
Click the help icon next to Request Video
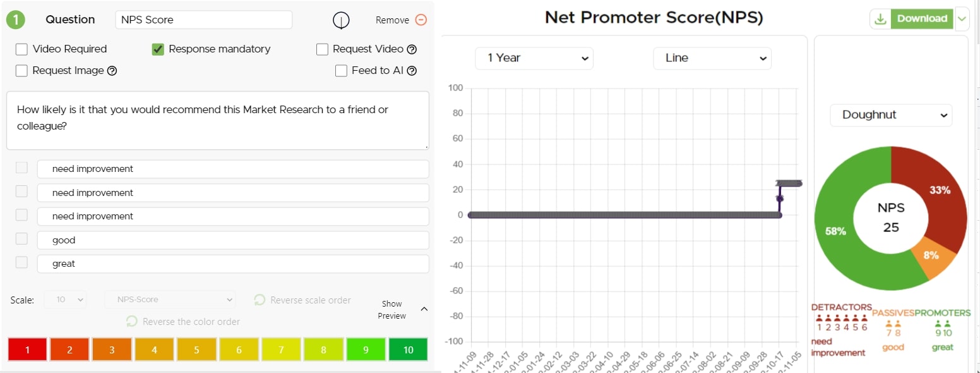(x=412, y=49)
